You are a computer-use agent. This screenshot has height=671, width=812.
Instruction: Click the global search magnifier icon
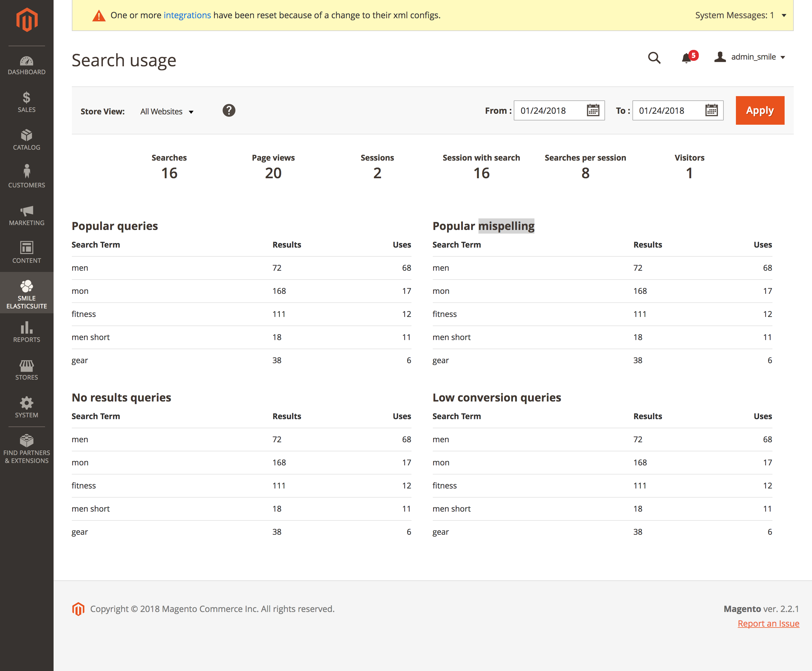click(654, 57)
